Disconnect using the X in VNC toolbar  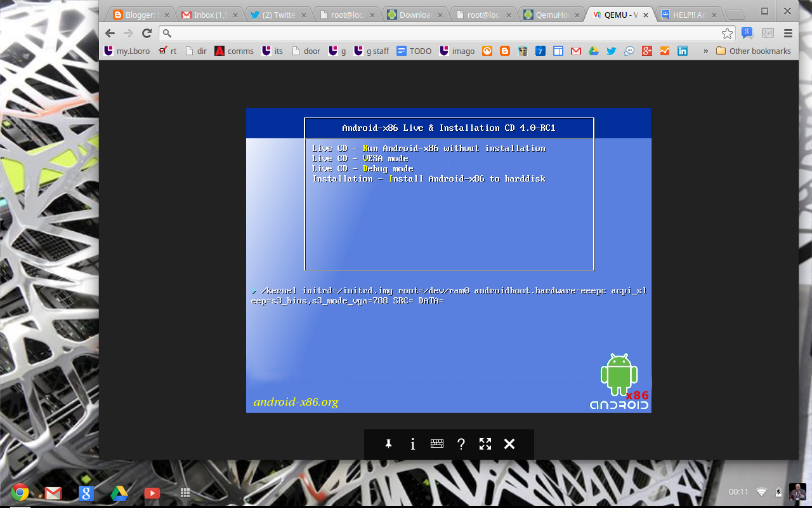[x=509, y=444]
